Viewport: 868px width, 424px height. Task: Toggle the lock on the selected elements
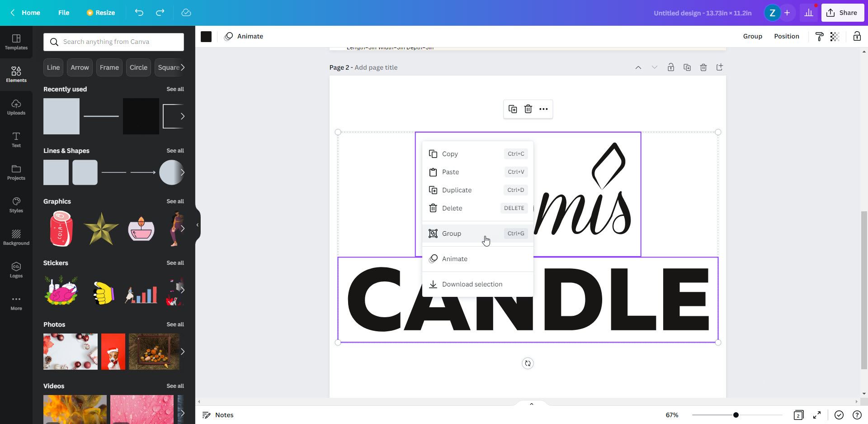coord(857,36)
